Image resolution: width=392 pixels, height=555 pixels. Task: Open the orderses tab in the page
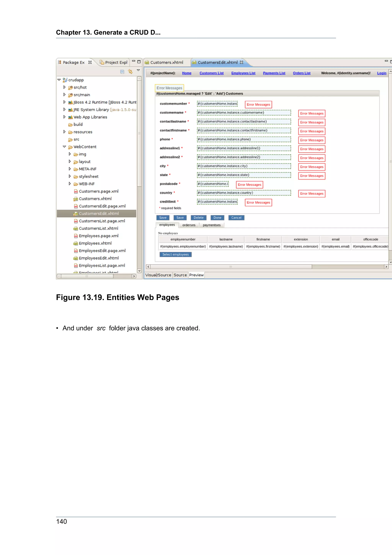189,225
